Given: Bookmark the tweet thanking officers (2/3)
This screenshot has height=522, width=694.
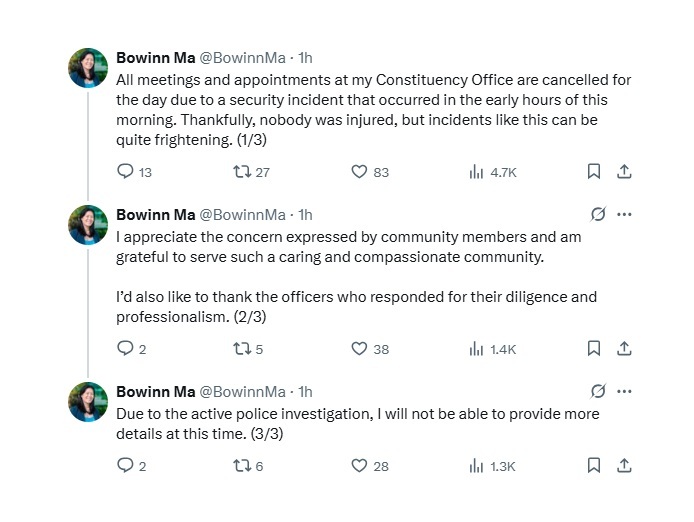Looking at the screenshot, I should click(x=594, y=348).
